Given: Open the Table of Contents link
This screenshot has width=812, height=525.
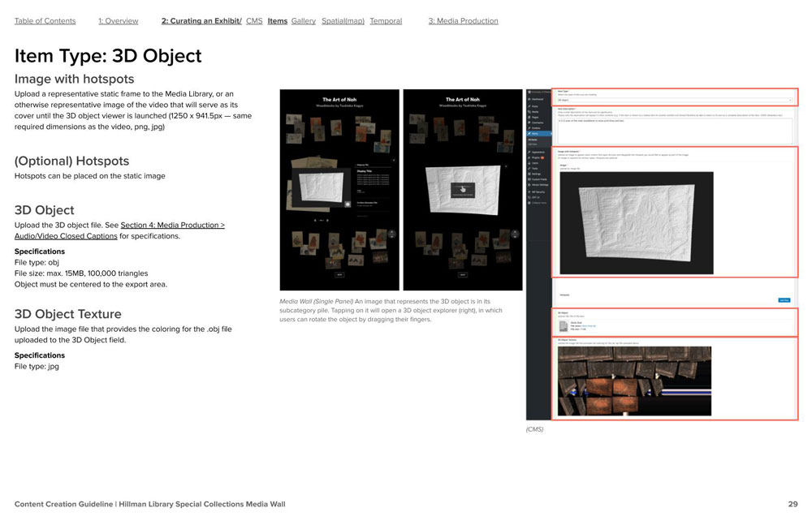Looking at the screenshot, I should [x=45, y=21].
